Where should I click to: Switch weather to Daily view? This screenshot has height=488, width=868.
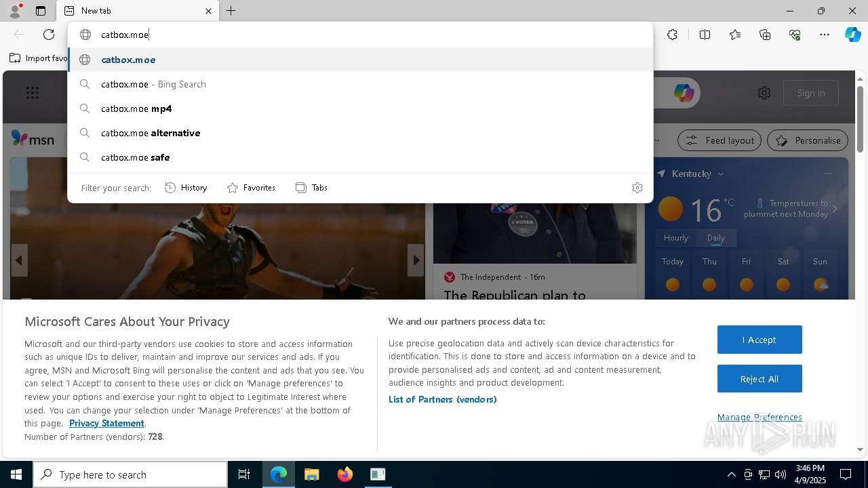716,238
